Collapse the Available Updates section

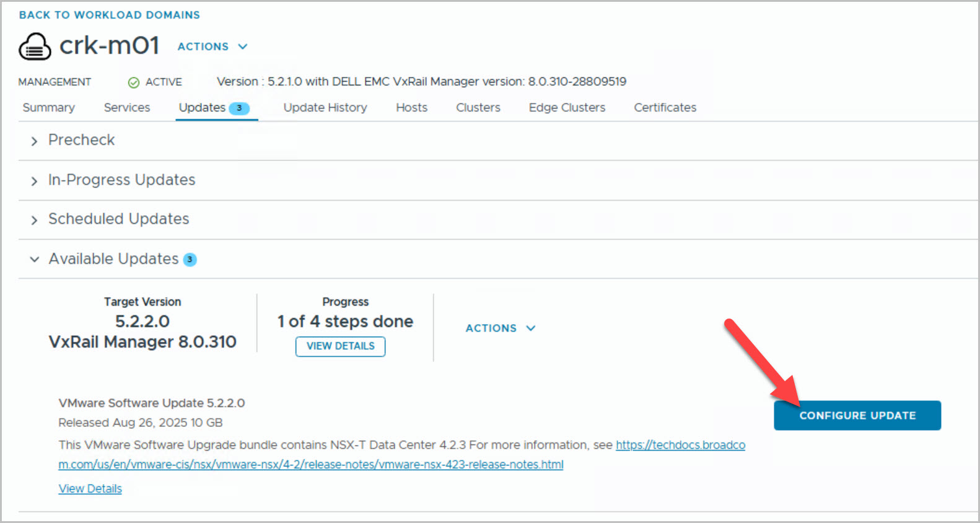coord(35,259)
